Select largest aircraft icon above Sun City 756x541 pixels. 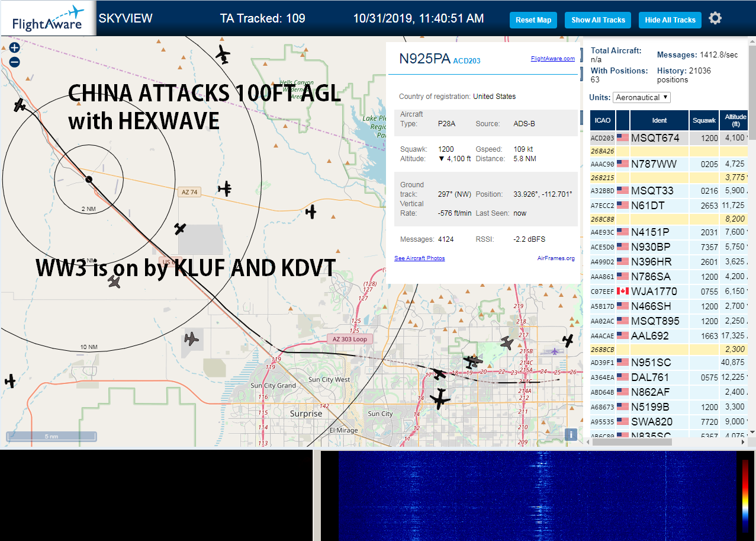coord(440,398)
